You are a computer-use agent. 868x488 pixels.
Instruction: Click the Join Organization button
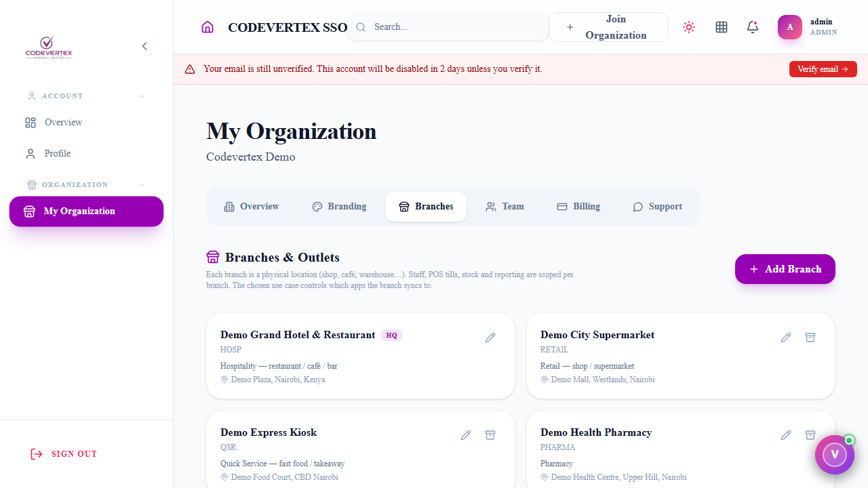pyautogui.click(x=608, y=27)
